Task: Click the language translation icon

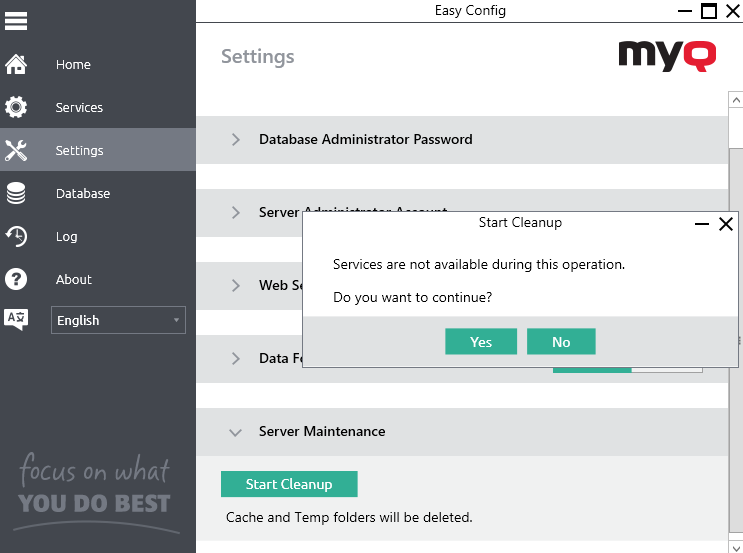Action: tap(16, 320)
